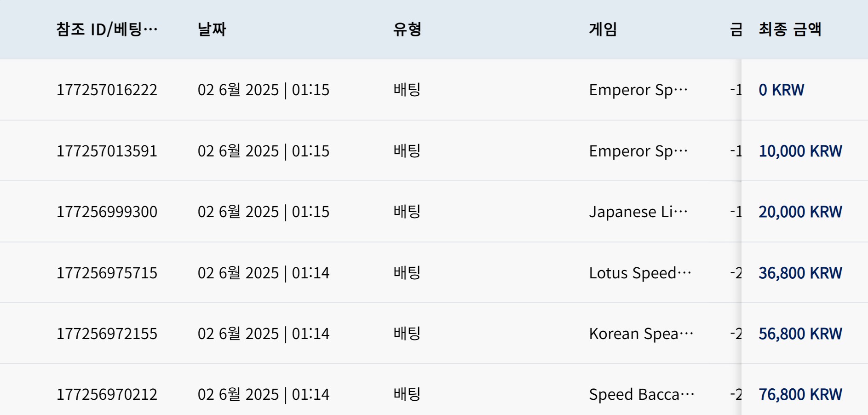Screen dimensions: 868x415
Task: Click the Speed Bacca… game name
Action: tap(642, 394)
